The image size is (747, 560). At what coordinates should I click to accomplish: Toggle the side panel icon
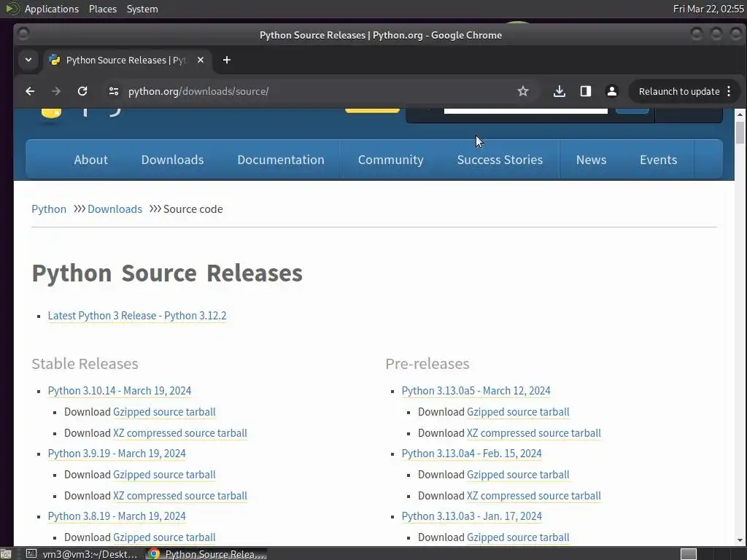(x=586, y=91)
